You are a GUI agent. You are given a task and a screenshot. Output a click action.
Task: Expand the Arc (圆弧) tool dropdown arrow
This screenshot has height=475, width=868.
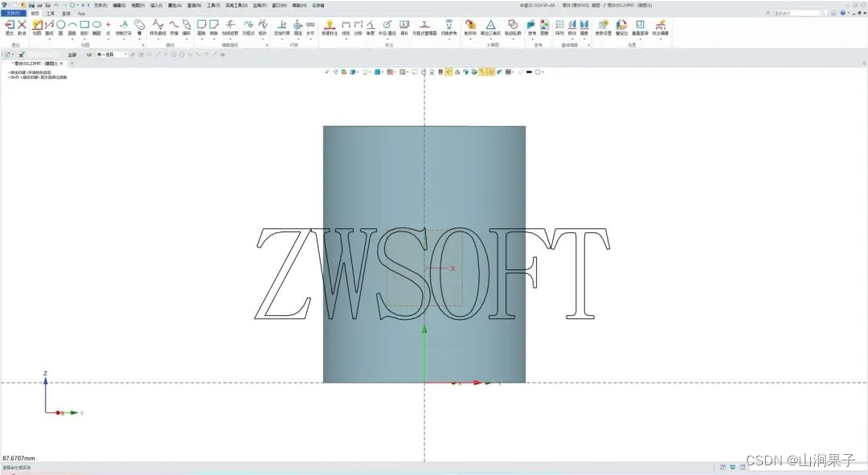coord(72,39)
